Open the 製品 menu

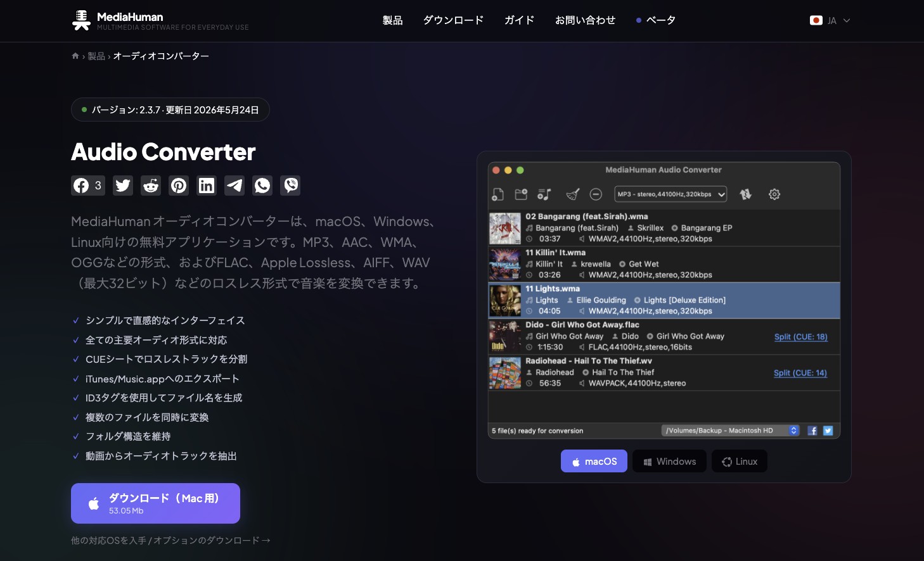pyautogui.click(x=392, y=20)
